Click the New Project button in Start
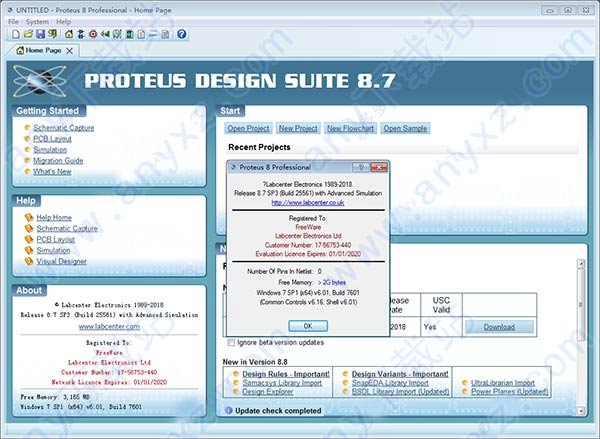 point(298,128)
